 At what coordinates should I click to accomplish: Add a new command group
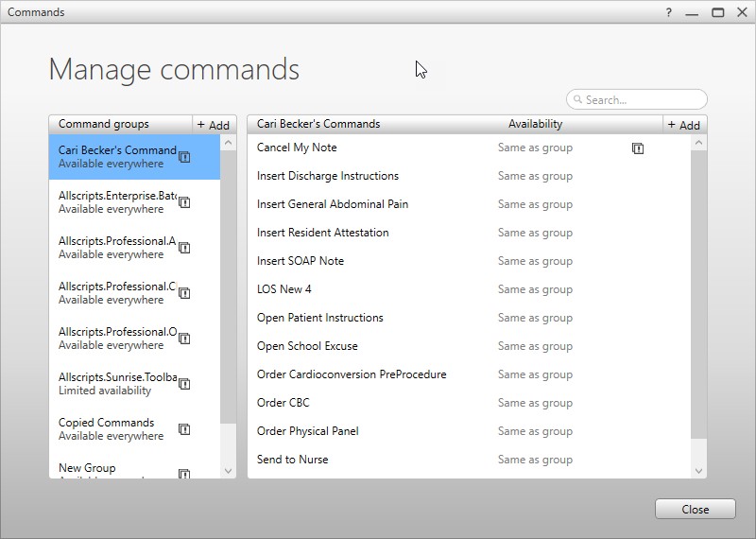click(x=214, y=125)
